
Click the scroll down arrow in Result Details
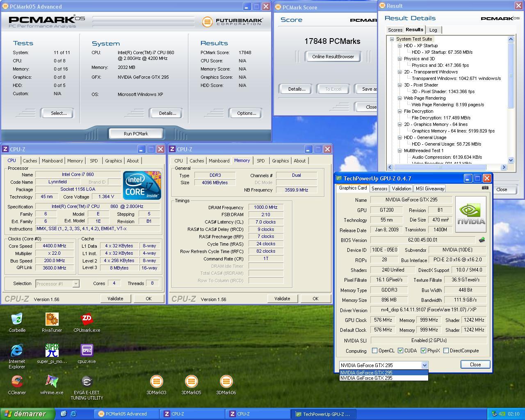(x=511, y=160)
